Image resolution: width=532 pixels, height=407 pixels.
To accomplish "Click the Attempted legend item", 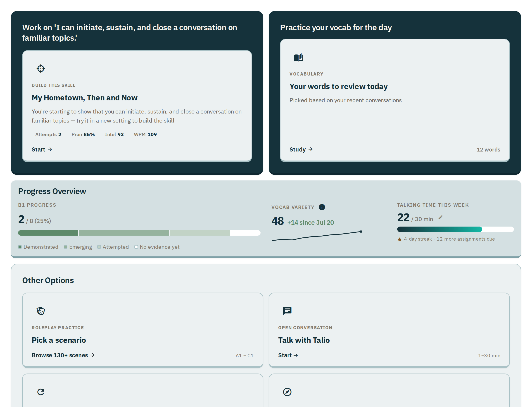I will click(x=113, y=247).
